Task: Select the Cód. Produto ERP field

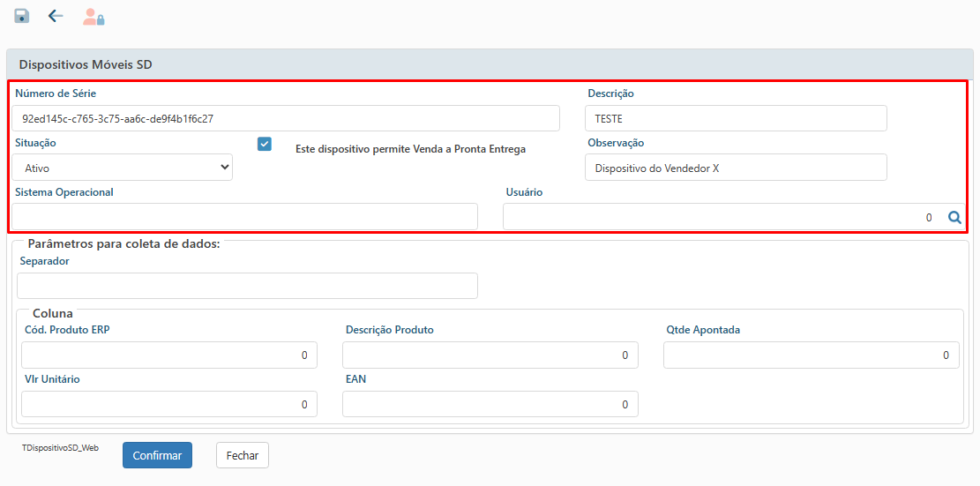Action: point(169,355)
